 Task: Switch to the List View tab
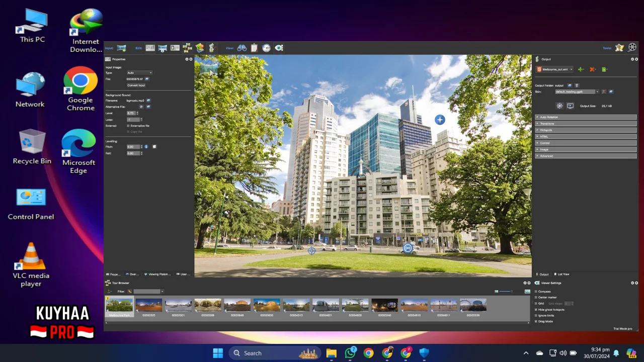tap(562, 275)
